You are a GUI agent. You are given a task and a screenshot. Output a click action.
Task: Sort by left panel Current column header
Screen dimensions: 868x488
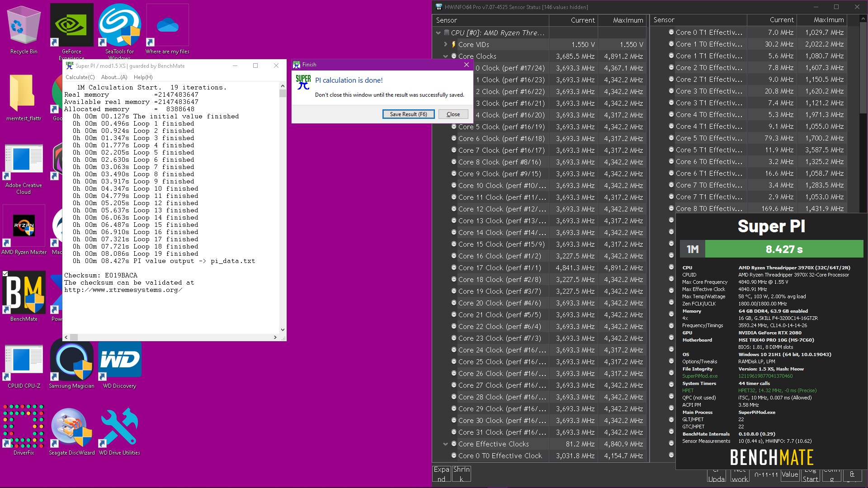pyautogui.click(x=573, y=20)
